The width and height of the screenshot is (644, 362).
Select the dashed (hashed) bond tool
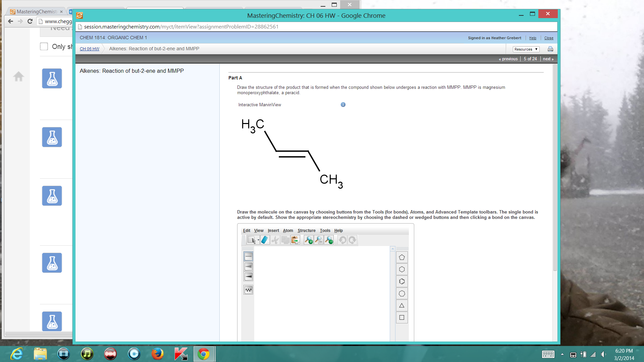point(249,266)
